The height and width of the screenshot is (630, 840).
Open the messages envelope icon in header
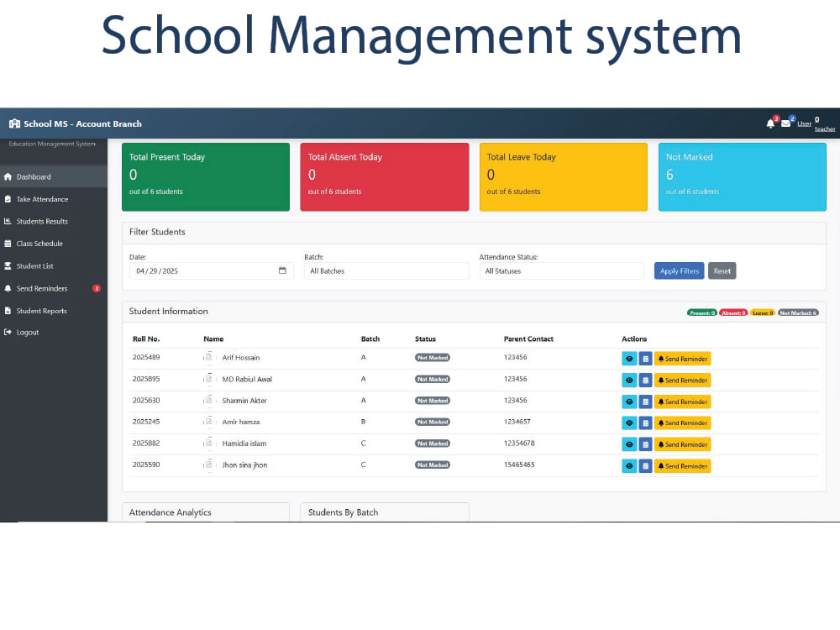[785, 123]
